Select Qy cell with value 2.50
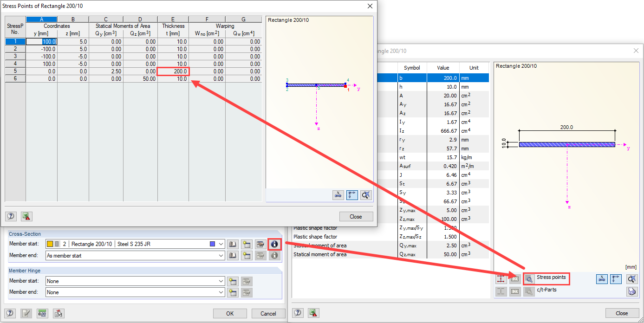Image resolution: width=644 pixels, height=323 pixels. (x=106, y=71)
